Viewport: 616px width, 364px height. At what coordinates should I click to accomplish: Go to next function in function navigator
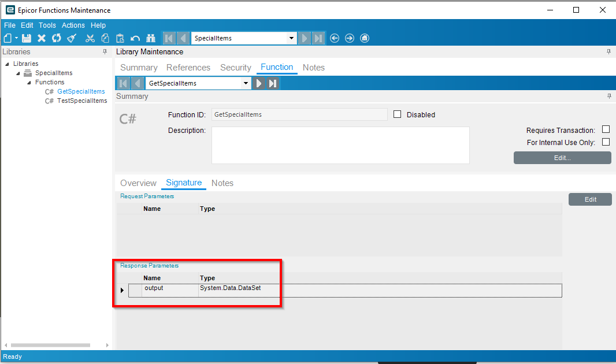(x=258, y=83)
